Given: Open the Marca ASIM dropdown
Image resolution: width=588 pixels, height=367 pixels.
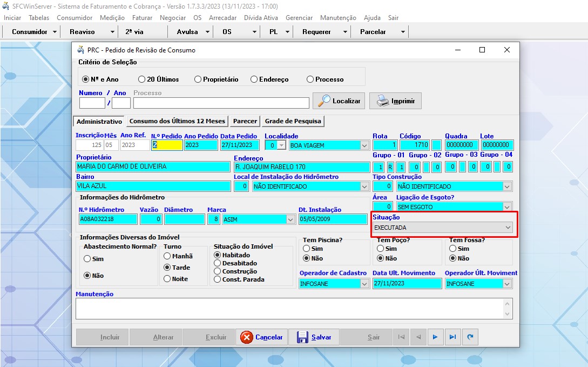Looking at the screenshot, I should click(x=290, y=219).
